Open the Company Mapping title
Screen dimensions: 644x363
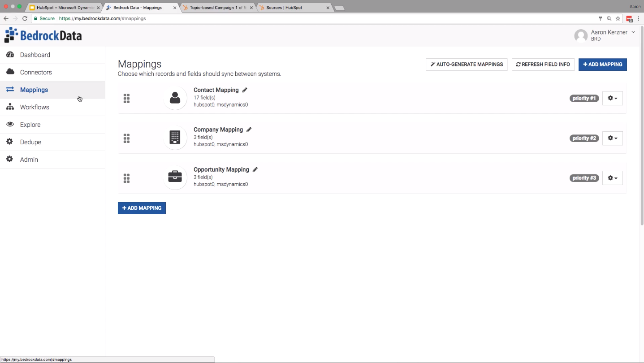[218, 130]
